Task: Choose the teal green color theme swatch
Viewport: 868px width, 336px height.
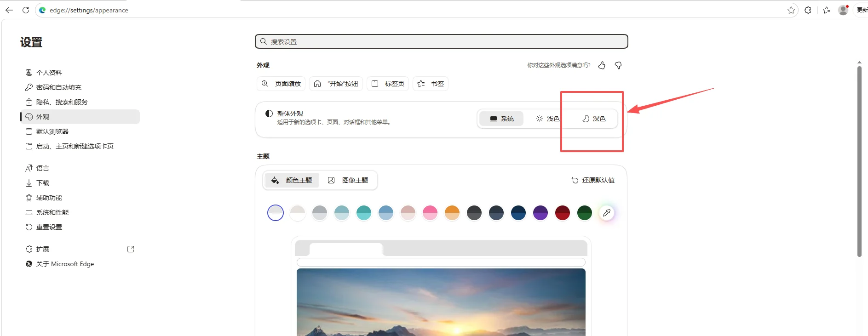Action: (x=364, y=213)
